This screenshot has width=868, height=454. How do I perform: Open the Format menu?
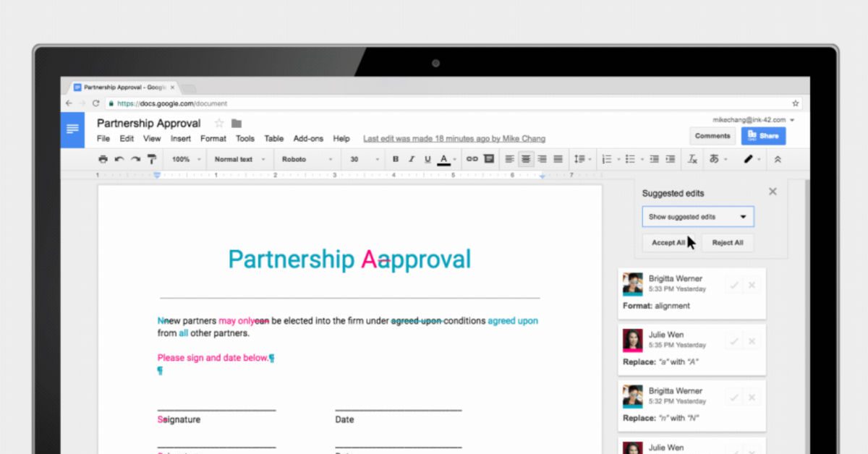click(213, 139)
